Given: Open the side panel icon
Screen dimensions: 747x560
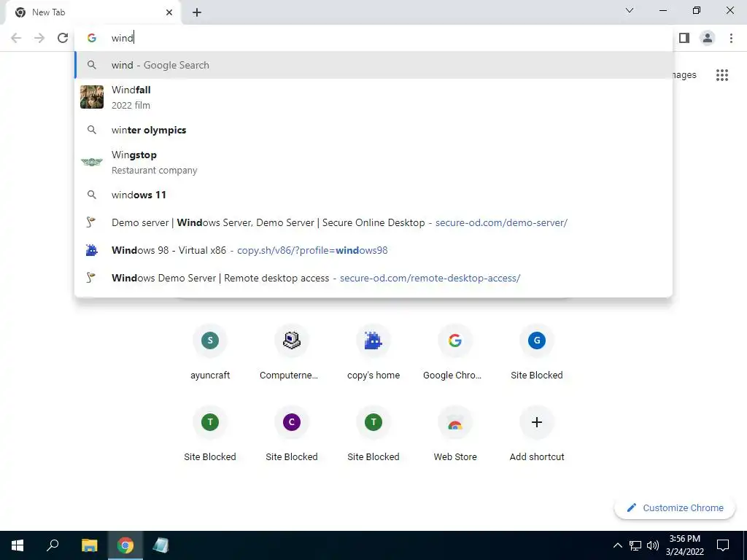Looking at the screenshot, I should coord(684,38).
